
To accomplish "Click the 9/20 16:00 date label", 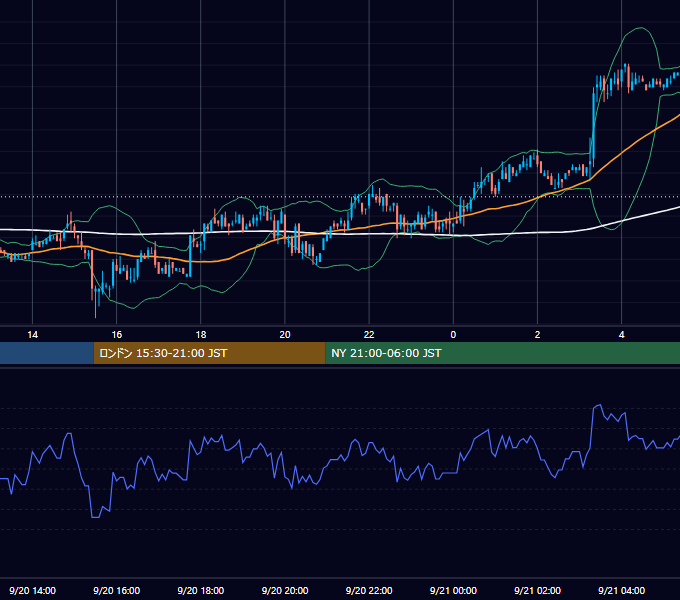I will [117, 590].
